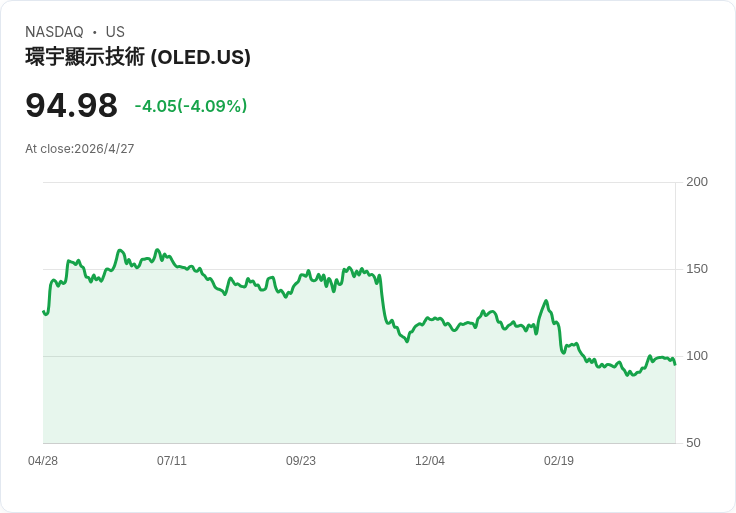The height and width of the screenshot is (513, 736).
Task: Click the 100 y-axis label
Action: [x=697, y=356]
